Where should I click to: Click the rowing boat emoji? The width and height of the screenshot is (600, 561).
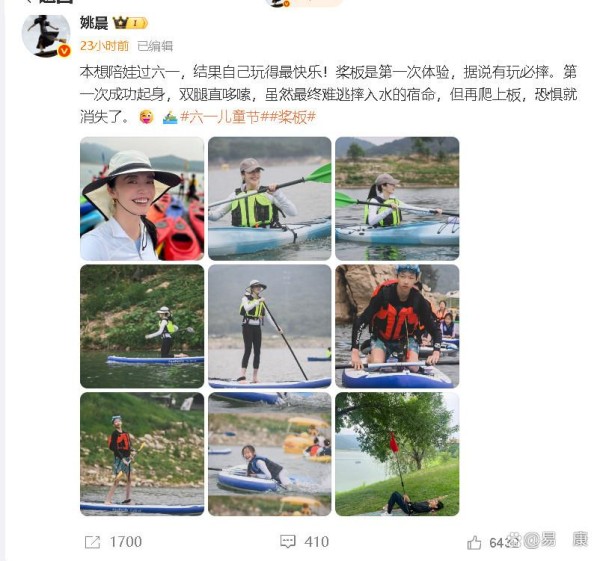tap(170, 117)
